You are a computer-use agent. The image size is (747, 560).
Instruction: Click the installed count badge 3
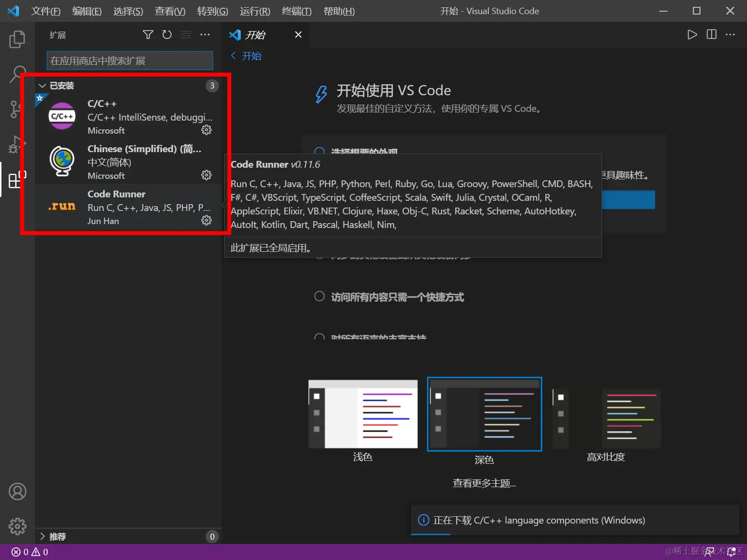click(x=212, y=86)
